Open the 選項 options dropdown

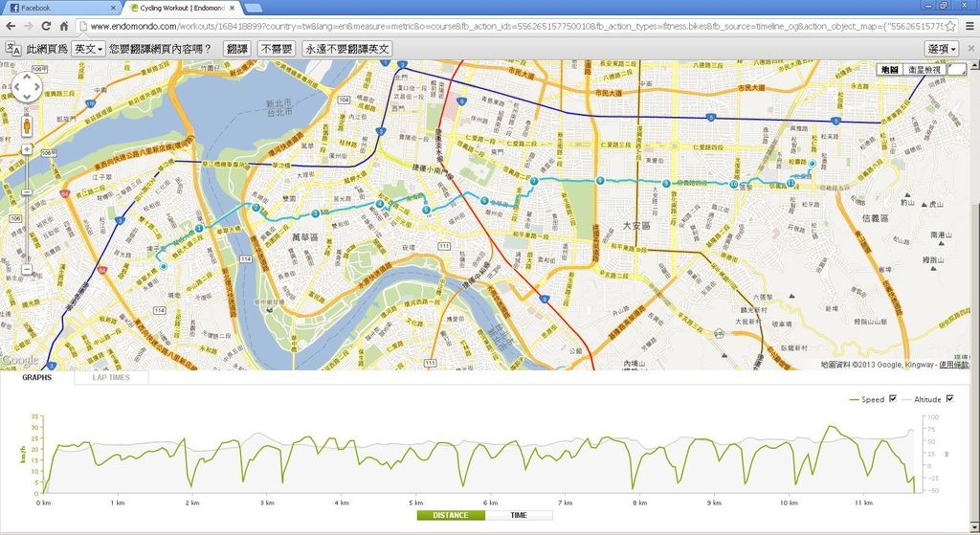click(942, 49)
